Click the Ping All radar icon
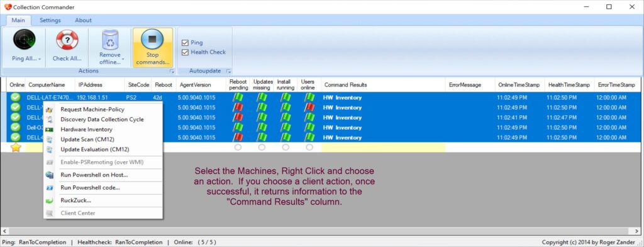This screenshot has width=644, height=247. click(25, 40)
